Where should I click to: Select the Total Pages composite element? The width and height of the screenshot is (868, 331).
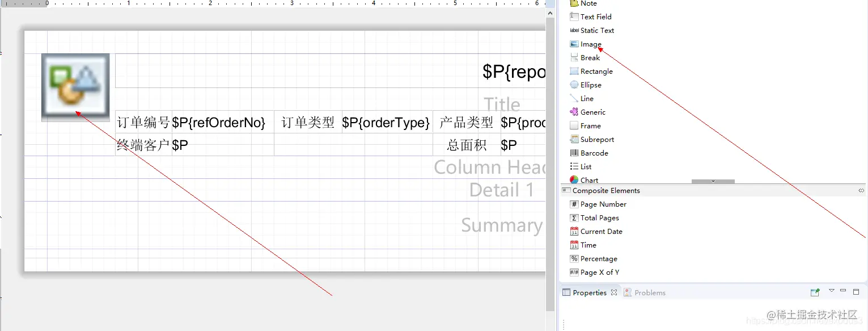point(594,218)
